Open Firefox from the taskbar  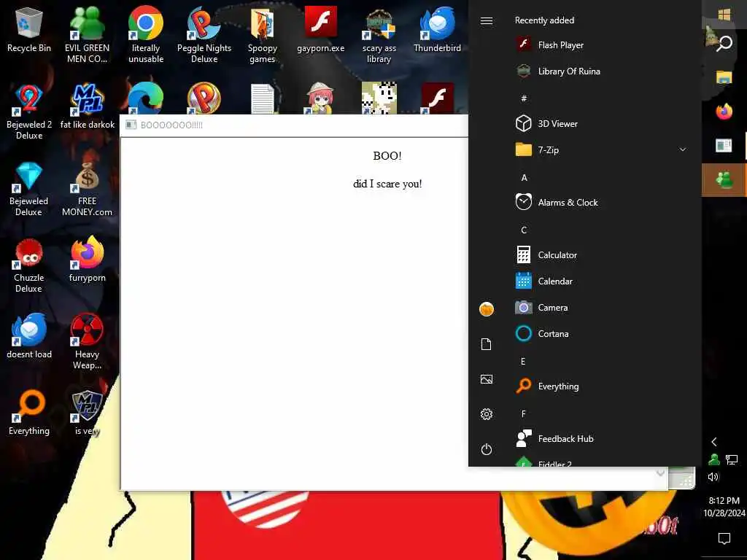[x=724, y=112]
